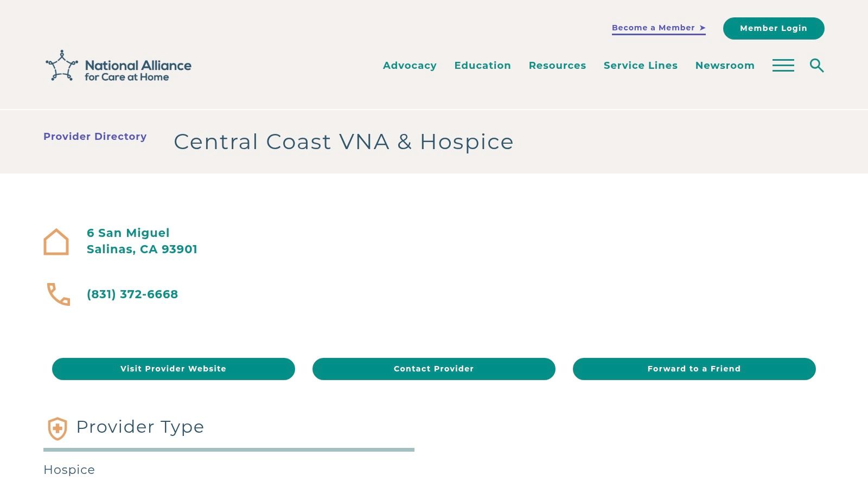Open the Education dropdown

tap(482, 65)
